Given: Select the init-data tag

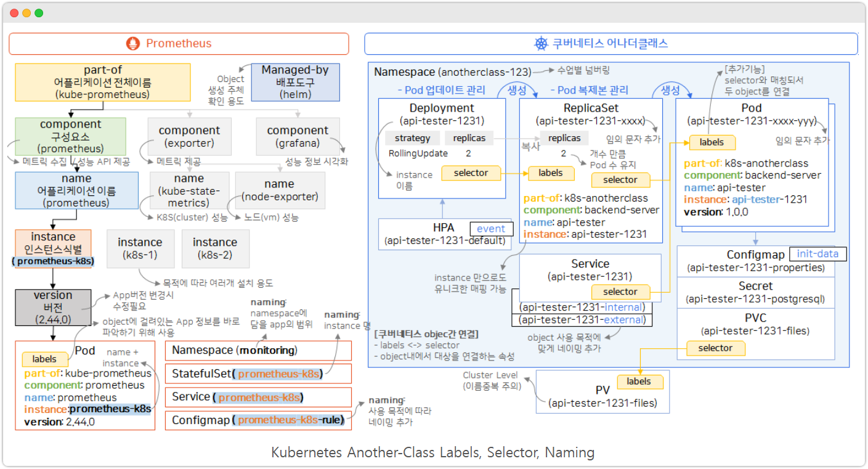Looking at the screenshot, I should (818, 254).
